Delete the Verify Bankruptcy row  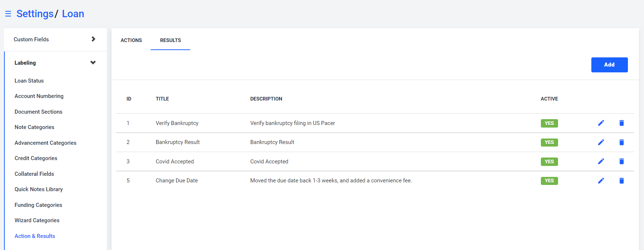(x=621, y=123)
